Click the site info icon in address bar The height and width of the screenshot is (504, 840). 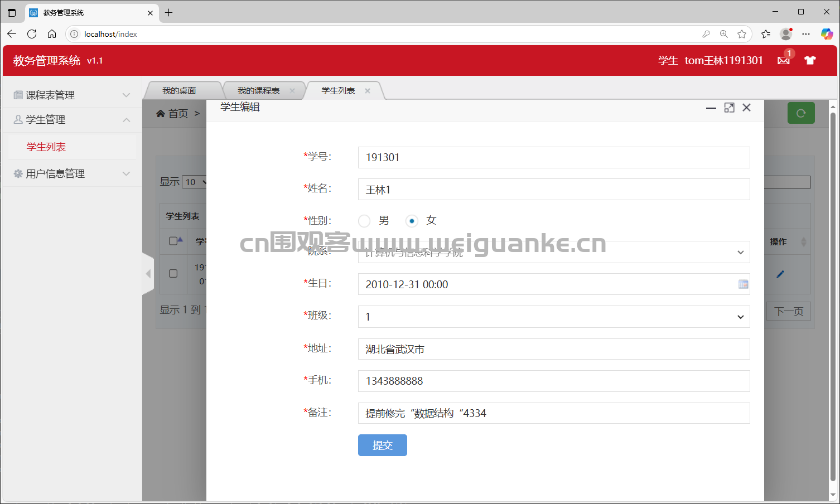pos(74,34)
